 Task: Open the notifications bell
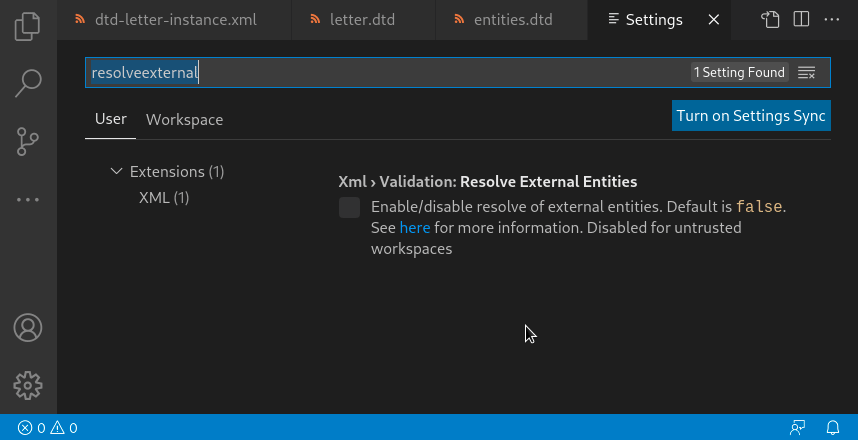click(832, 428)
